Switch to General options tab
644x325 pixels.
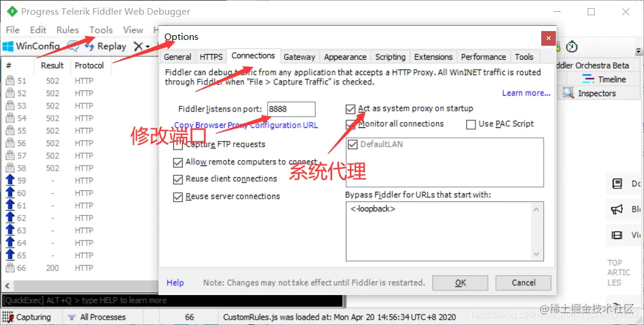(177, 57)
